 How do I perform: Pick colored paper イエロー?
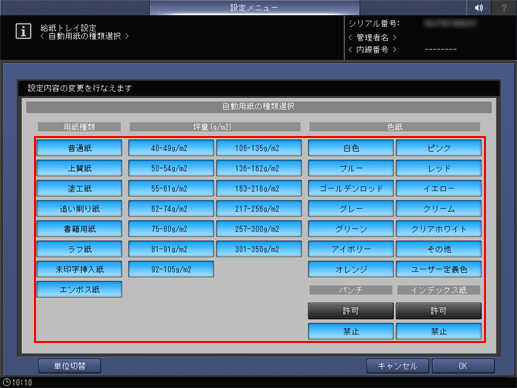click(439, 188)
